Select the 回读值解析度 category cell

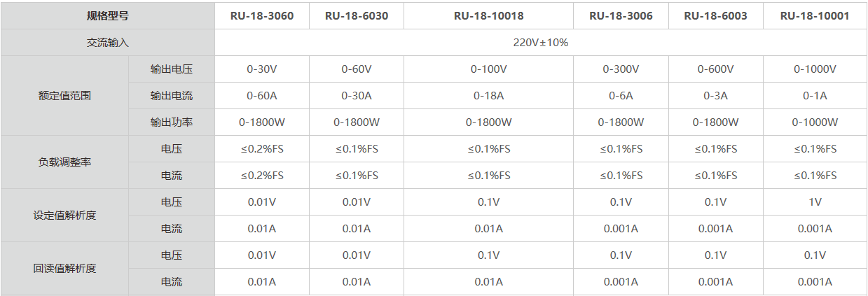pos(64,269)
